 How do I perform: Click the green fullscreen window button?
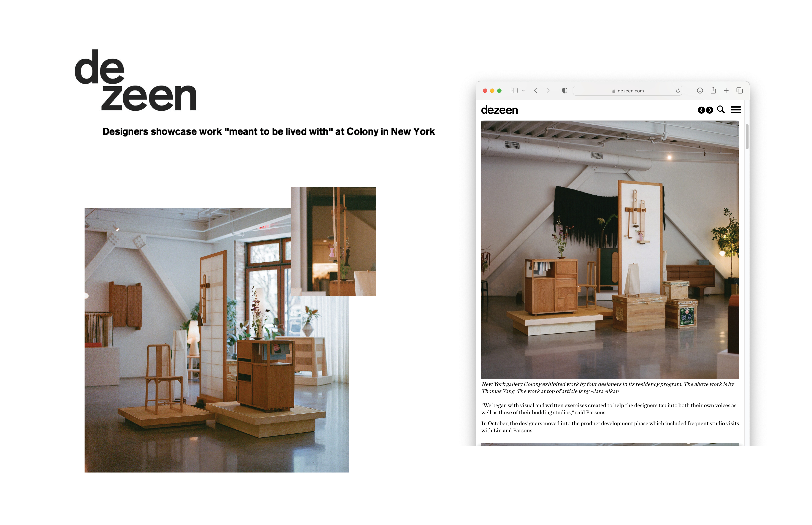tap(499, 91)
